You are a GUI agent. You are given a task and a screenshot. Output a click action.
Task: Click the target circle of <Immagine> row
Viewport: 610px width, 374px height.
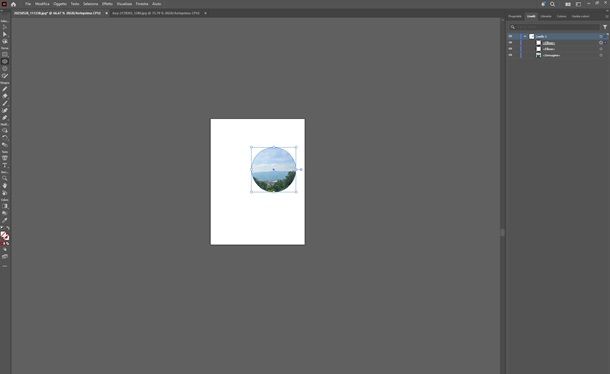point(601,55)
